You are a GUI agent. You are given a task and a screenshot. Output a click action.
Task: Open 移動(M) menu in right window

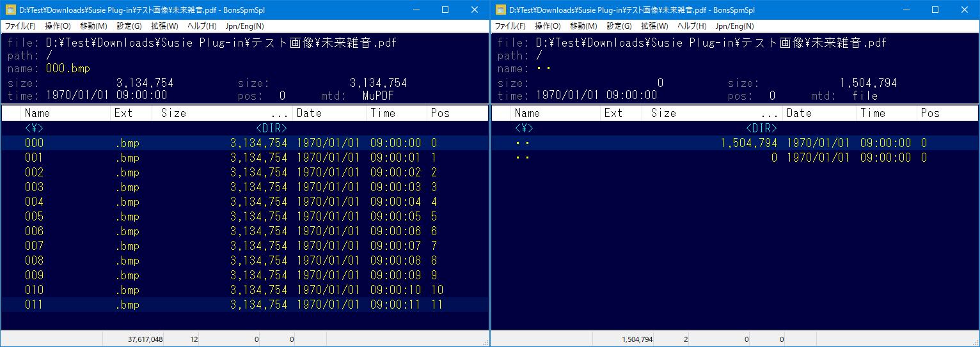click(x=583, y=26)
